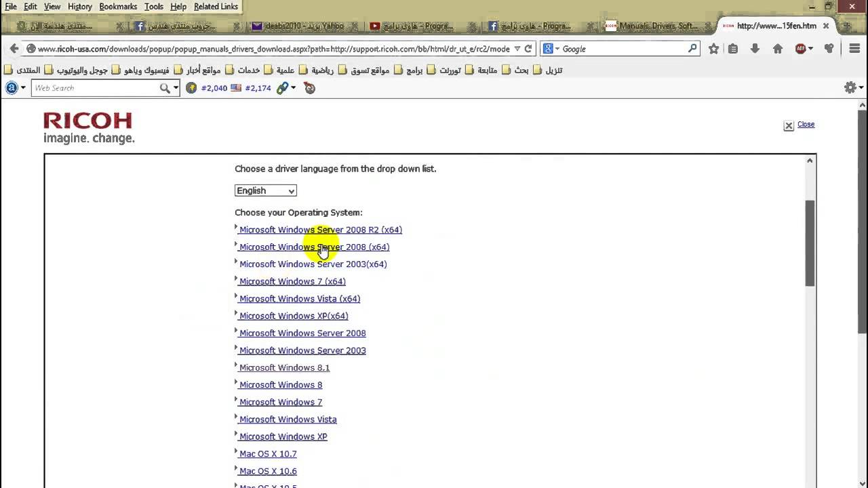Open the View menu
The width and height of the screenshot is (868, 488).
tap(52, 6)
